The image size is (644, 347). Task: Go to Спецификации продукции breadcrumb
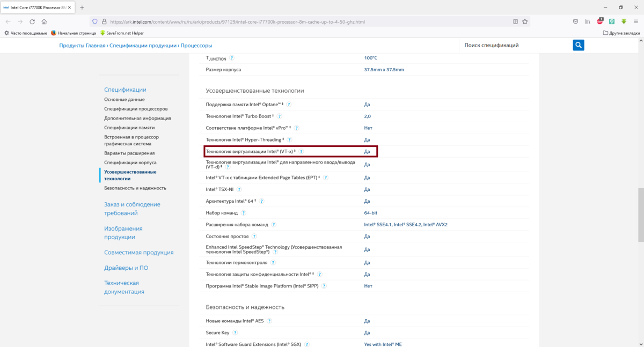pyautogui.click(x=143, y=46)
